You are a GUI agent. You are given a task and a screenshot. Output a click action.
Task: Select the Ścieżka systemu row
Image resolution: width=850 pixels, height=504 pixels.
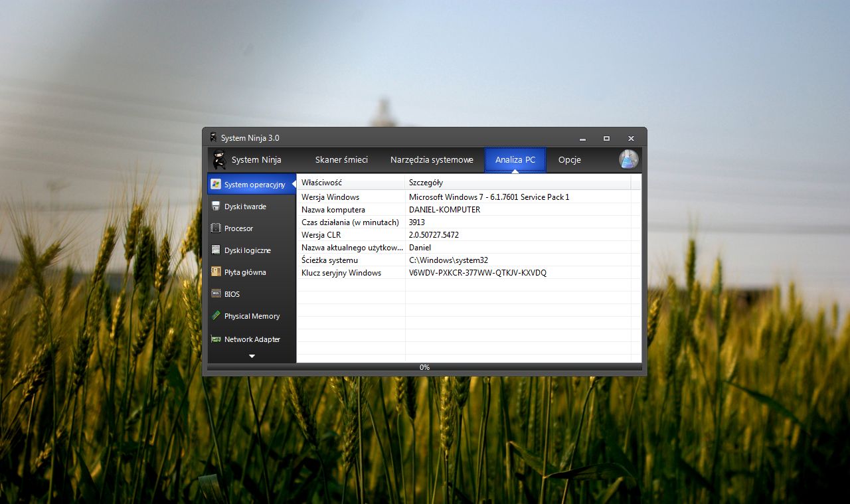[469, 260]
